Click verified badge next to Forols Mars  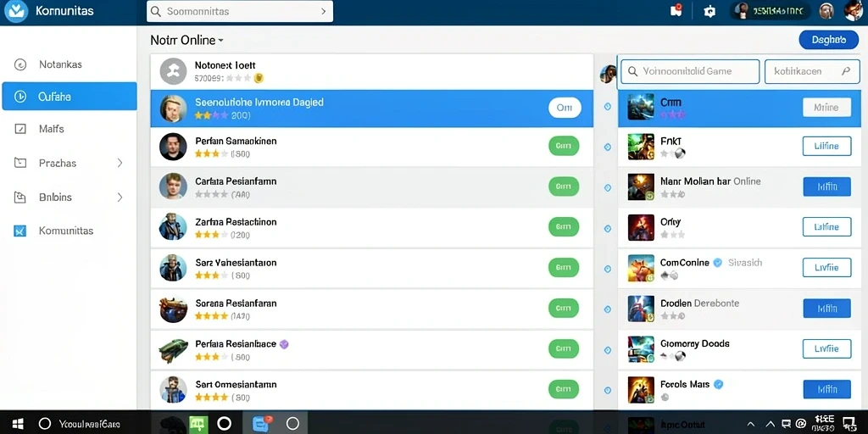click(x=719, y=384)
